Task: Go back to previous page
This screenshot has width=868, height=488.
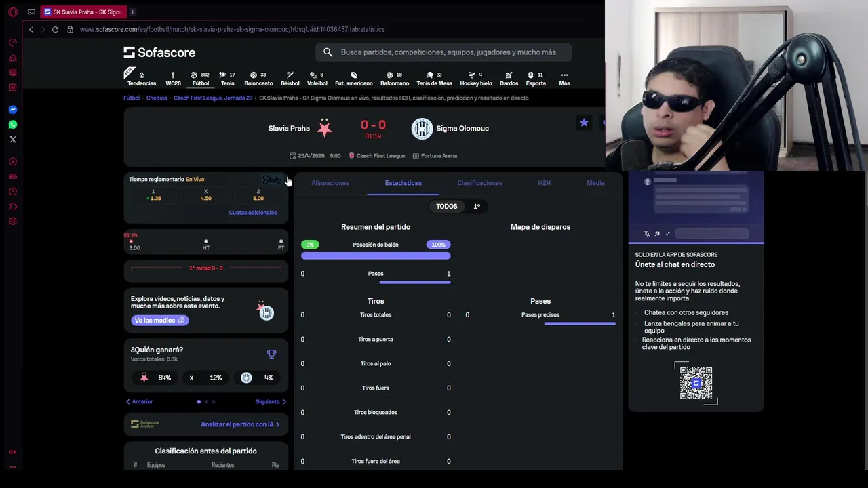Action: tap(31, 29)
